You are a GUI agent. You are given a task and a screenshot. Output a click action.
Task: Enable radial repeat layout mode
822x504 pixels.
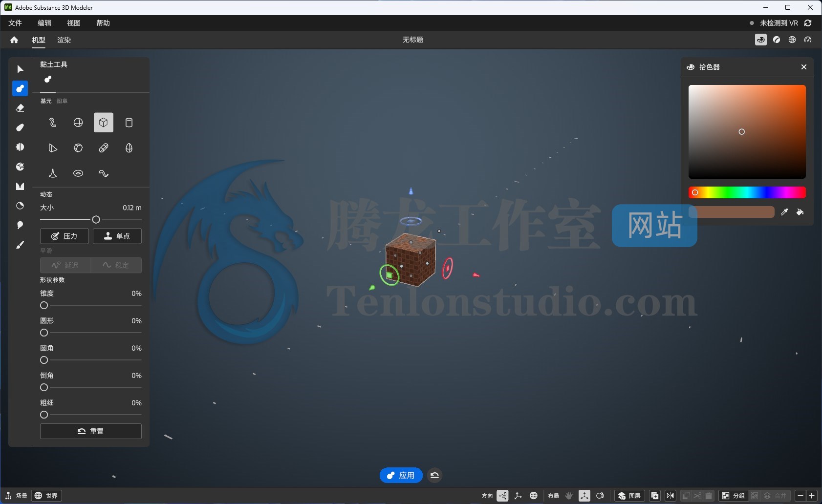[x=600, y=496]
